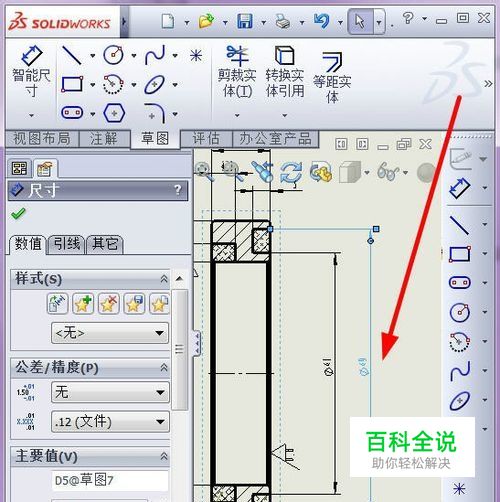
Task: Select Line tool in right sketch toolbar
Action: pos(459,225)
